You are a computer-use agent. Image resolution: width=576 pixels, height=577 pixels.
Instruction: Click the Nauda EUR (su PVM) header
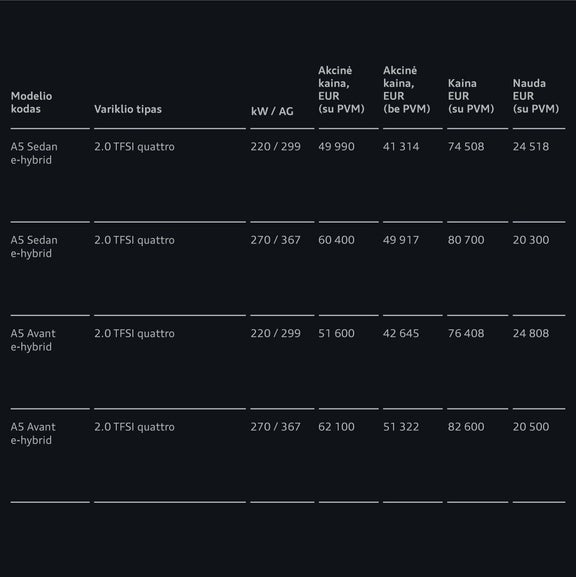pyautogui.click(x=536, y=96)
